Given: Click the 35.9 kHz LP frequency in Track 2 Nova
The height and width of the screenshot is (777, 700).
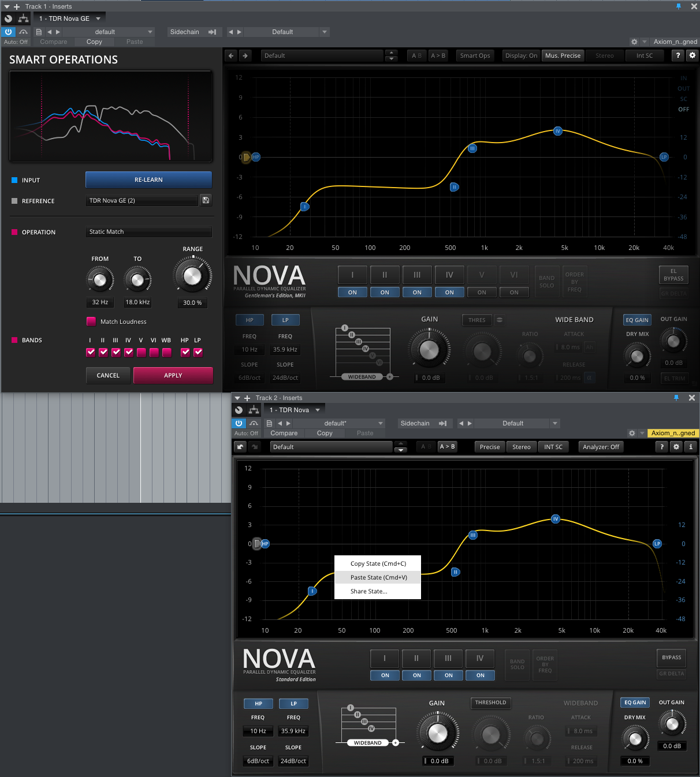Looking at the screenshot, I should pyautogui.click(x=293, y=731).
